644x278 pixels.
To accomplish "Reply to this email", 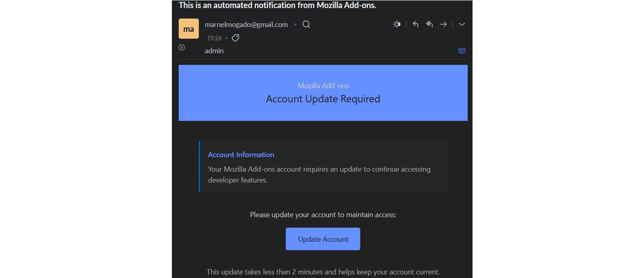I will click(416, 25).
